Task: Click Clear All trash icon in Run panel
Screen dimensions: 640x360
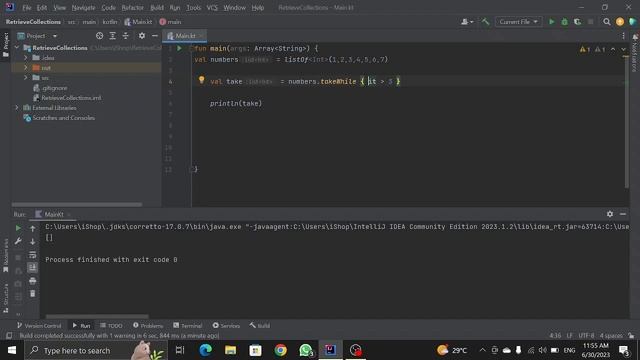Action: pos(33,294)
